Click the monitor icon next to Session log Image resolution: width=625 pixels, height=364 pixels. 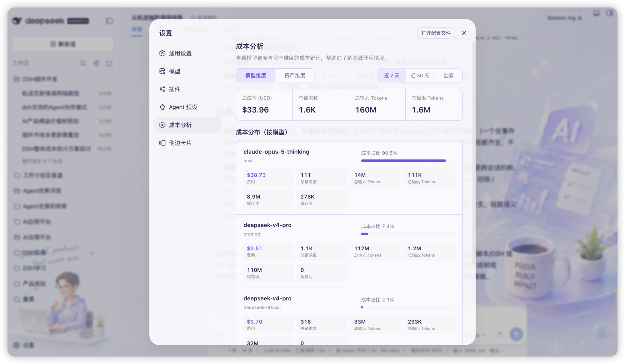click(596, 13)
